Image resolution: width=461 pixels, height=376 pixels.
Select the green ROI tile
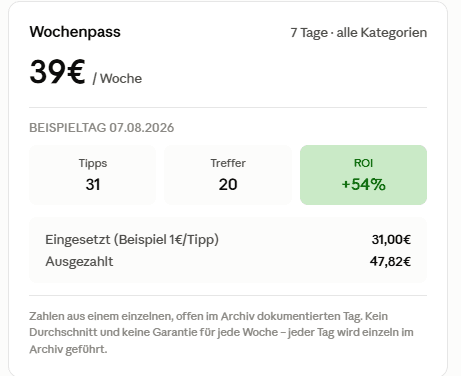363,175
